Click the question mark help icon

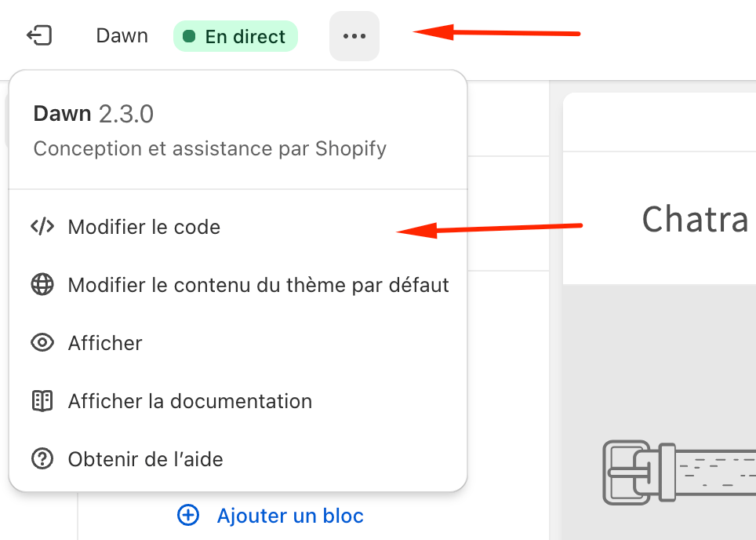click(42, 459)
